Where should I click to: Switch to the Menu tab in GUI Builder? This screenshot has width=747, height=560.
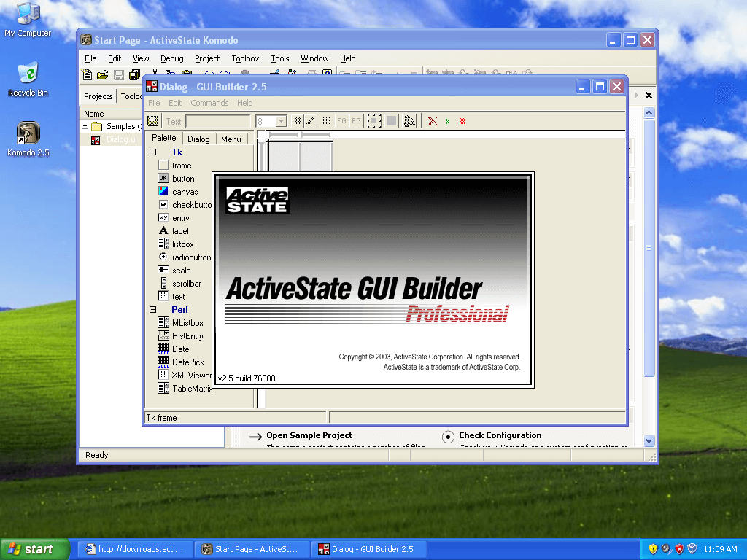coord(231,139)
